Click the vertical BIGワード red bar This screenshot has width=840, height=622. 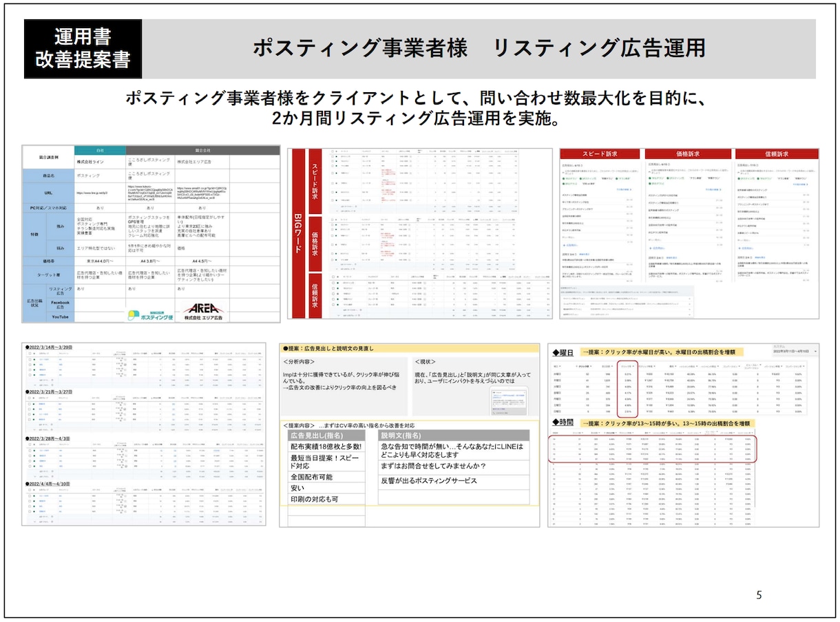tap(297, 234)
